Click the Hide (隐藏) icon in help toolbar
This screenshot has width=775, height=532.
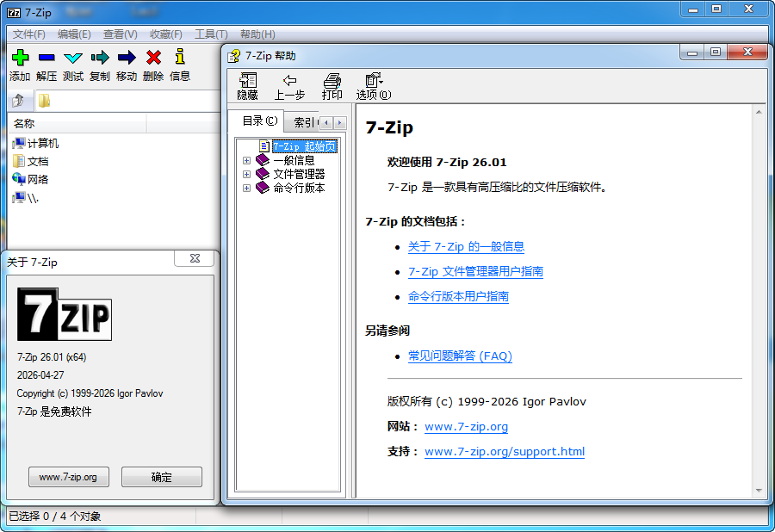coord(248,80)
